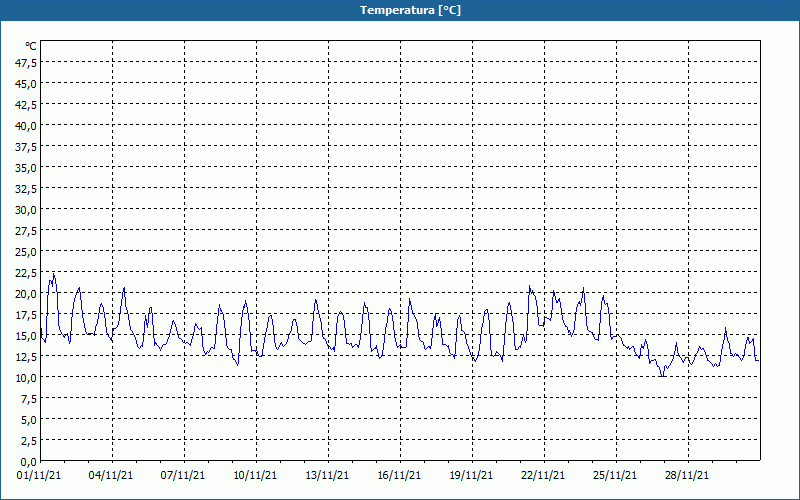Click the 13/11/21 date label
This screenshot has width=800, height=500.
[x=327, y=475]
